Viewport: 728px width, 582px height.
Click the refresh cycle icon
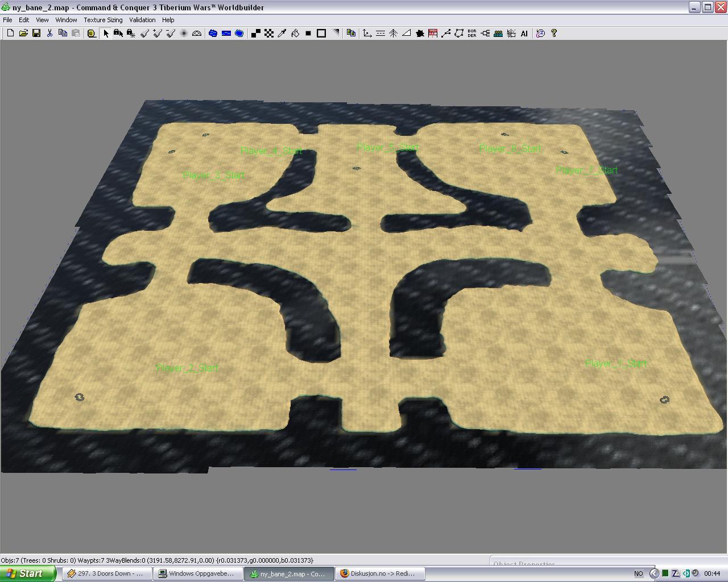coord(540,34)
